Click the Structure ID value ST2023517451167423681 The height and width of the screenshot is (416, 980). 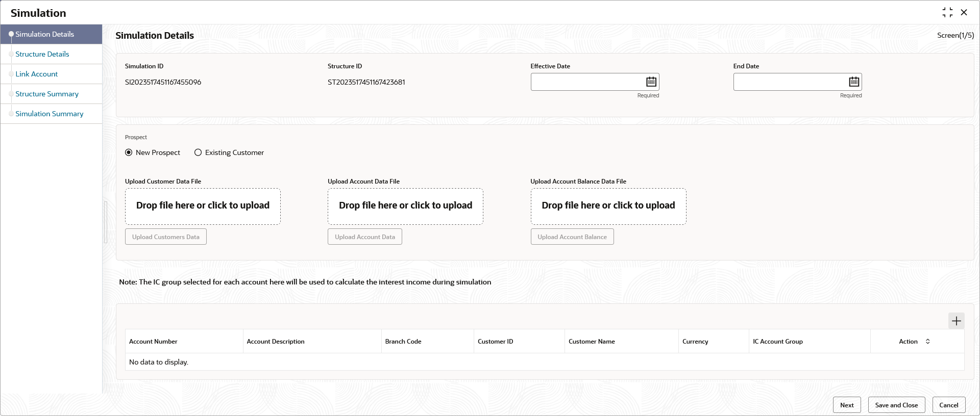click(366, 82)
